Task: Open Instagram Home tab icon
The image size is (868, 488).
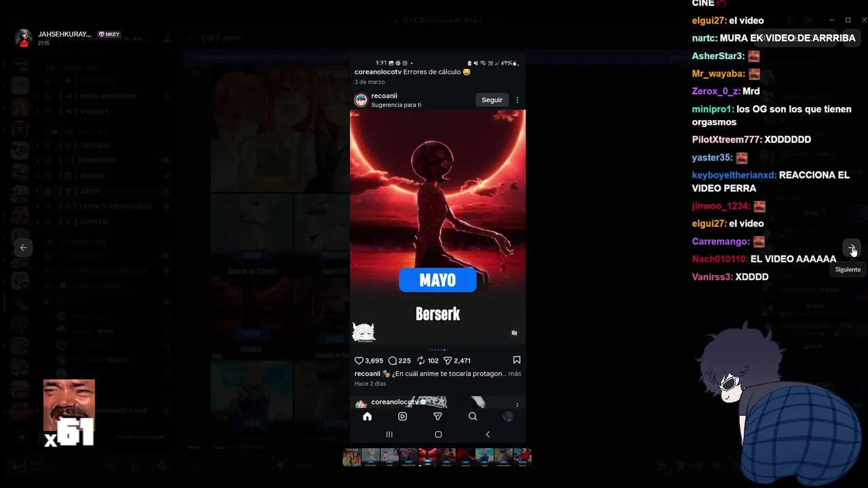Action: click(x=368, y=416)
